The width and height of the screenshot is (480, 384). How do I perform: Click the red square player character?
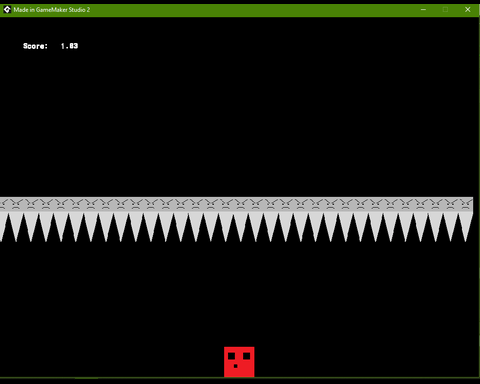pyautogui.click(x=239, y=362)
